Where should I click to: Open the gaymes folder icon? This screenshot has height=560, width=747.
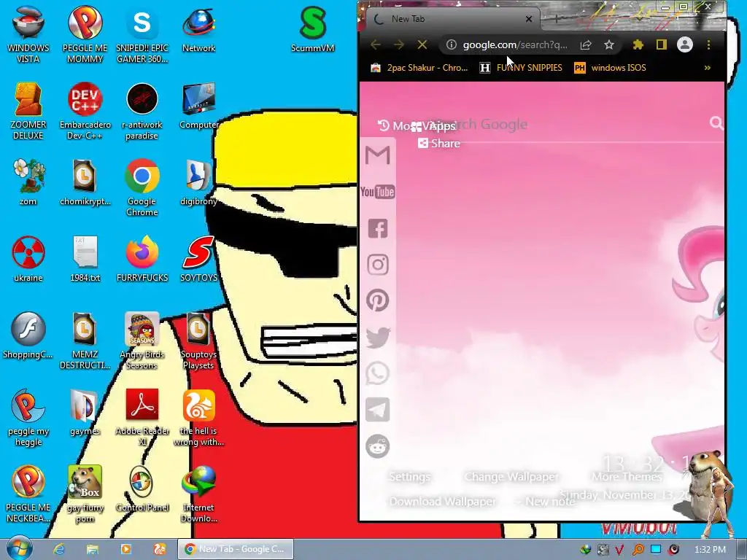click(x=85, y=412)
